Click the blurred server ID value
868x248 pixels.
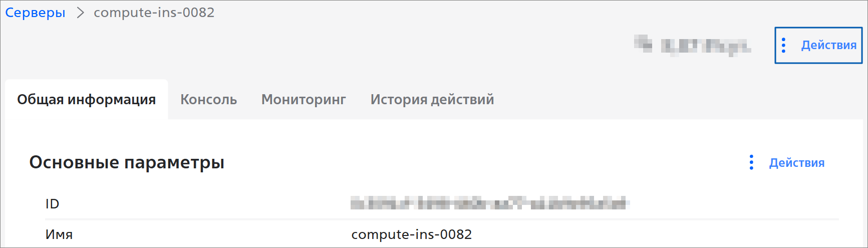click(489, 203)
